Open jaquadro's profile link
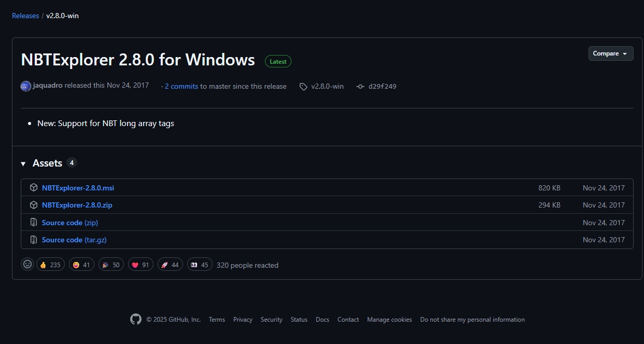 (48, 86)
